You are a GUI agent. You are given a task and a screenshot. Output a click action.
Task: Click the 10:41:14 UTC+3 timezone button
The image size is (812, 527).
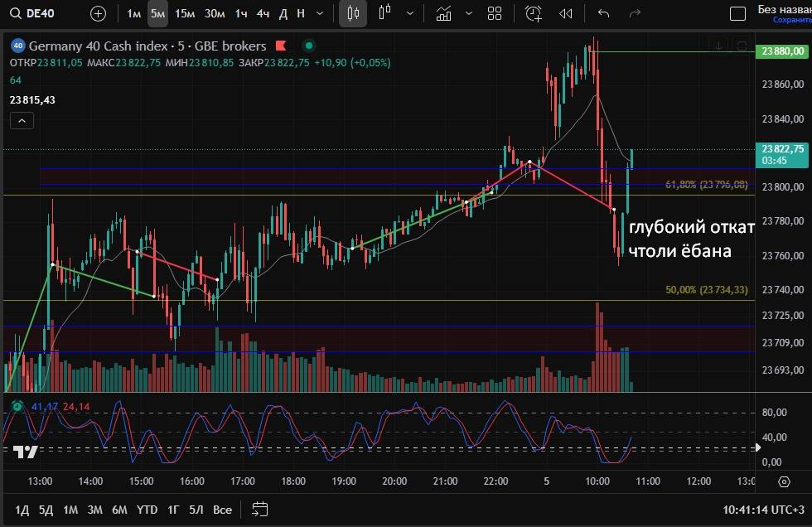[761, 510]
